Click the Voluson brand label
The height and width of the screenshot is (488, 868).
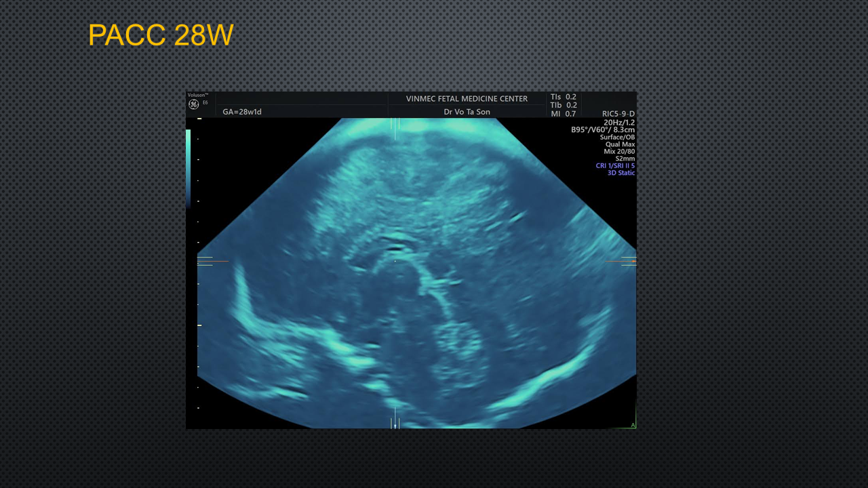coord(197,95)
